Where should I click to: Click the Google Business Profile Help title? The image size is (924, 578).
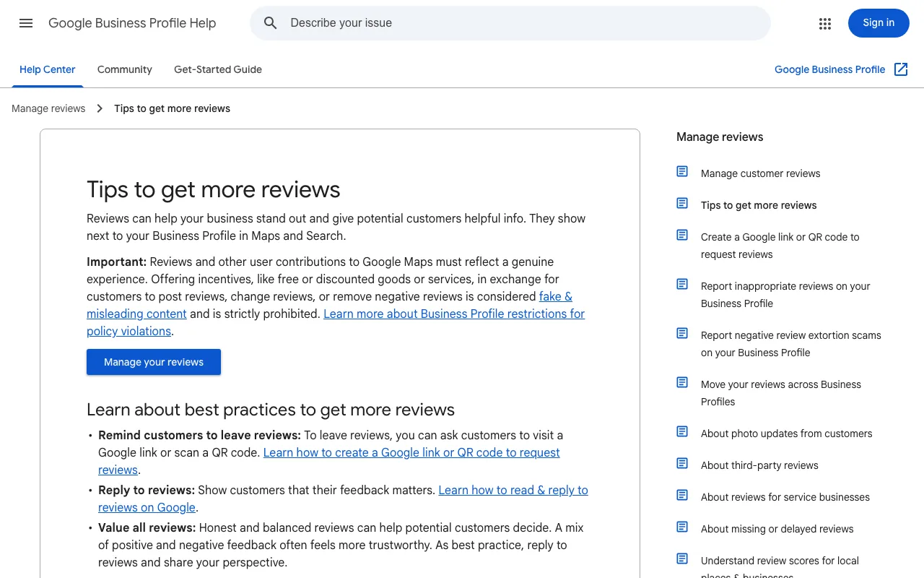[x=132, y=23]
